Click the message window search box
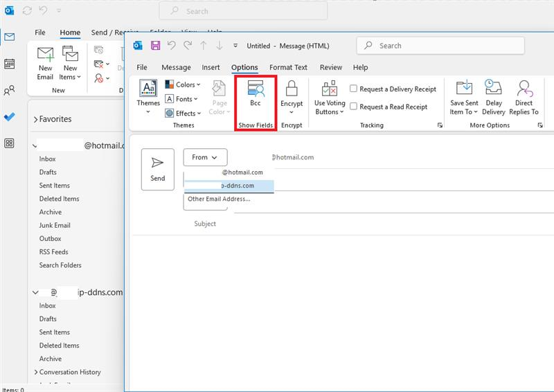 click(440, 46)
